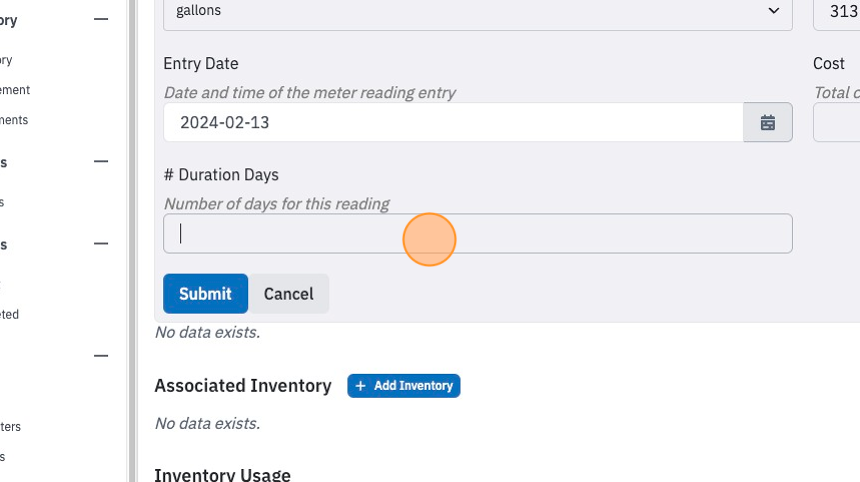Open the sidebar link ending in 'ement'

click(15, 90)
